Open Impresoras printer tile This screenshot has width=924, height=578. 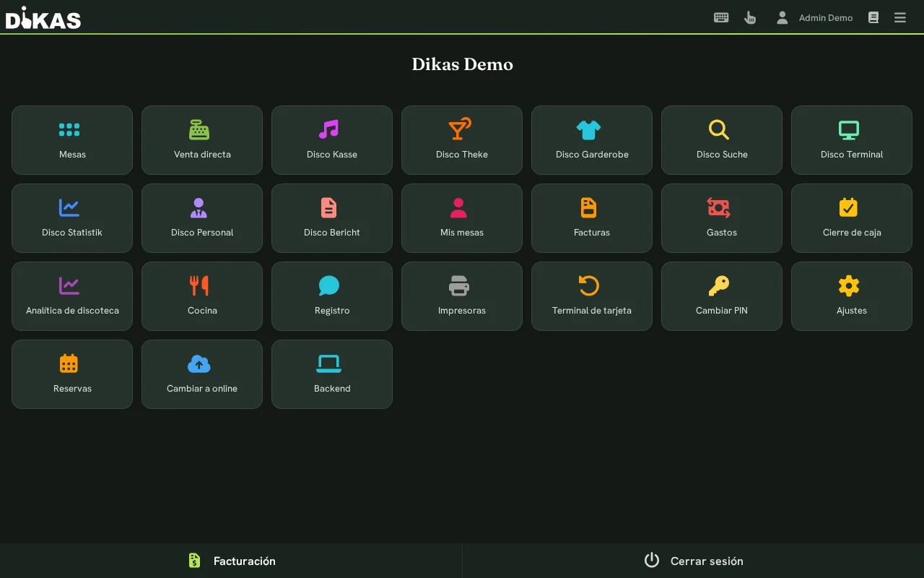click(462, 296)
